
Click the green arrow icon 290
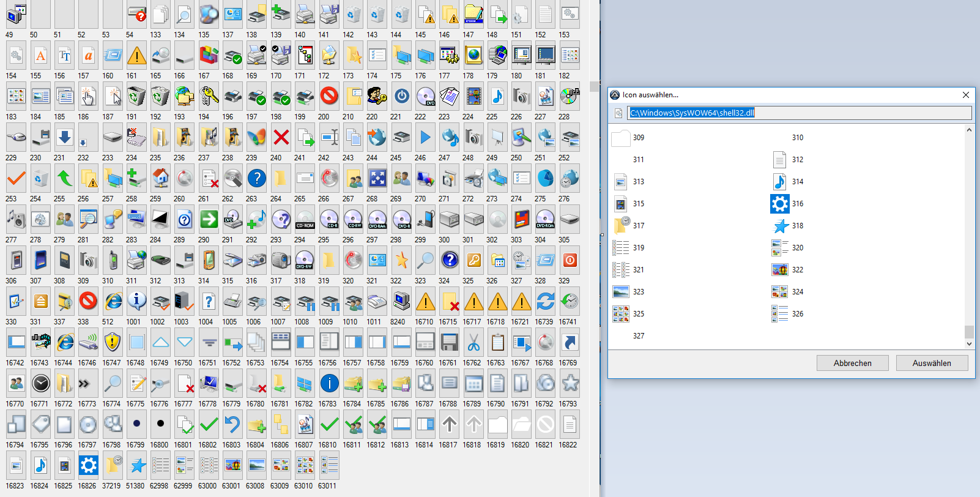click(209, 219)
